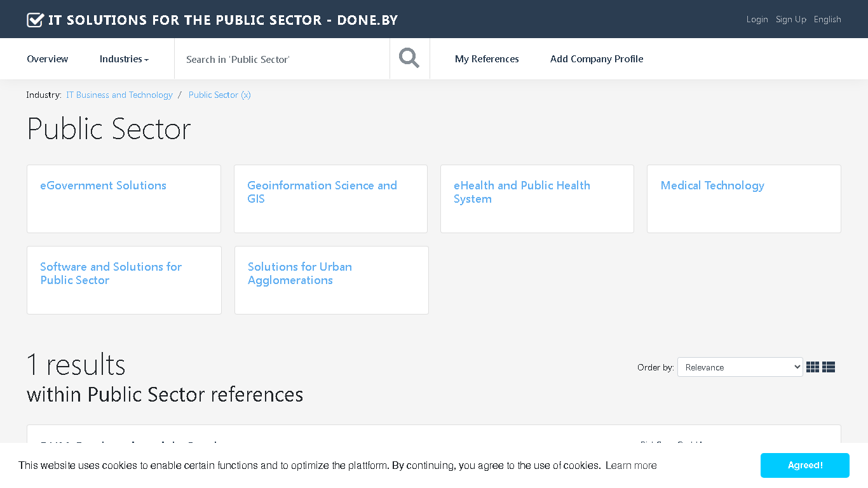
Task: Select Add Company Profile
Action: coord(597,59)
